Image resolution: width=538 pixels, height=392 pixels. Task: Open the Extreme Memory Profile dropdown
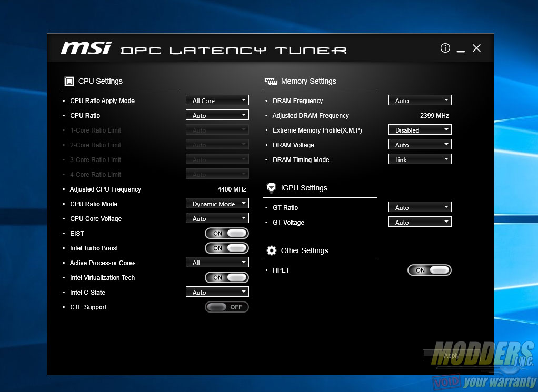(x=420, y=129)
